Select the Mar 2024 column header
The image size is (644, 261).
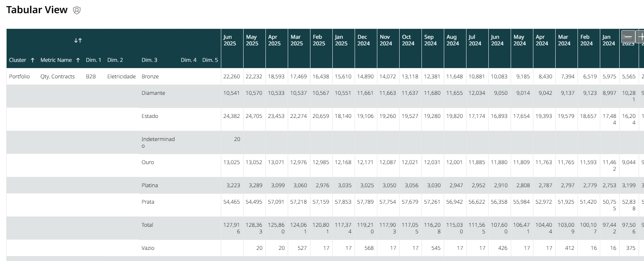pyautogui.click(x=564, y=40)
